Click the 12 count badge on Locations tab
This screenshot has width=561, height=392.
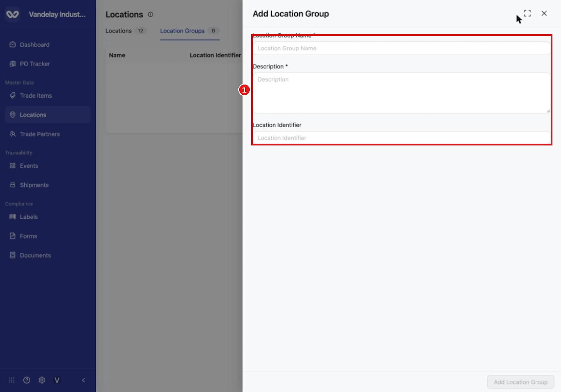click(140, 31)
